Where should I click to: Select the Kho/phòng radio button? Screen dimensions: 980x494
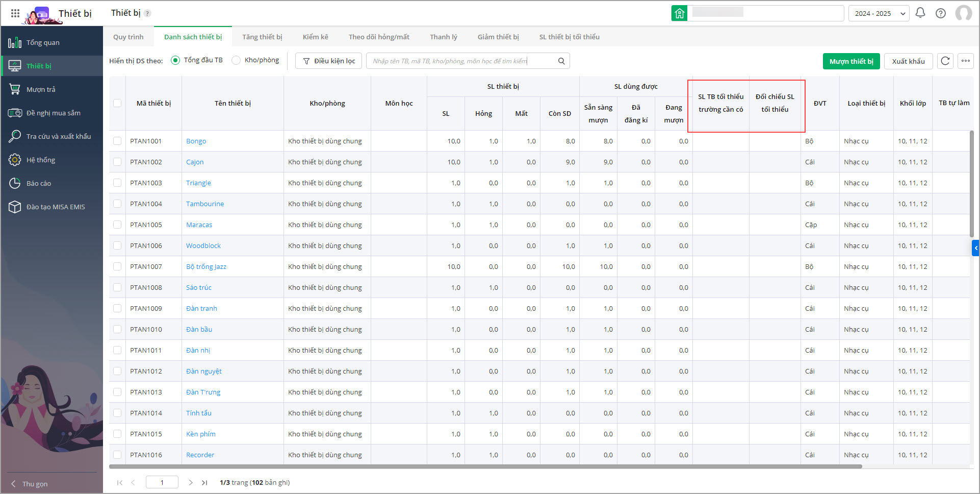[x=236, y=60]
